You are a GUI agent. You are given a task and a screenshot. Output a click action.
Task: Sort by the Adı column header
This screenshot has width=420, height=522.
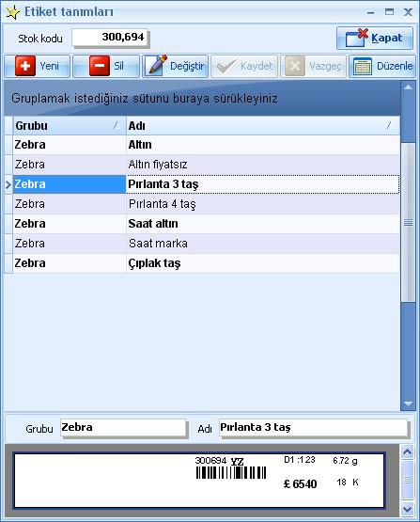[x=263, y=125]
